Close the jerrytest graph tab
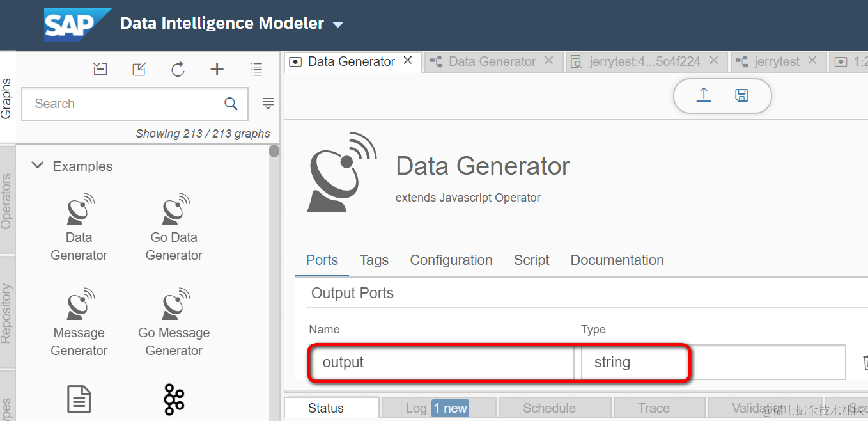The height and width of the screenshot is (421, 868). point(812,61)
